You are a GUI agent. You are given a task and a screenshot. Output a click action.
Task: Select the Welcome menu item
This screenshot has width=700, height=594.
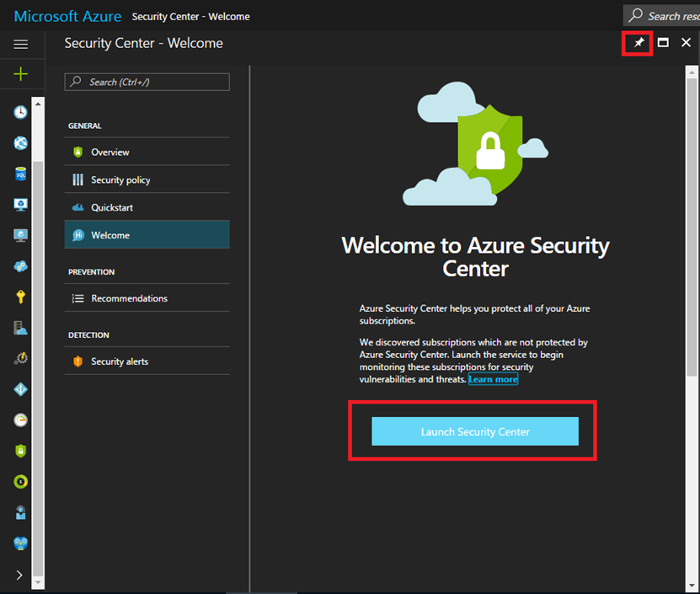(147, 234)
